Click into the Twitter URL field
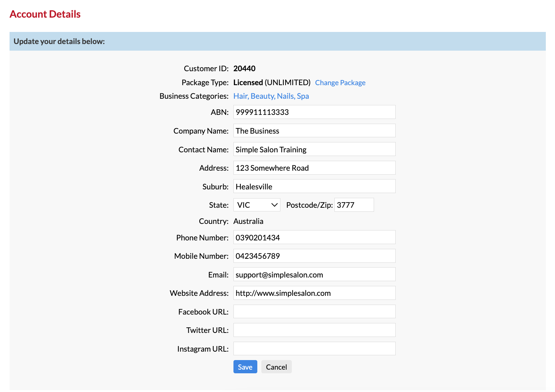 point(314,330)
